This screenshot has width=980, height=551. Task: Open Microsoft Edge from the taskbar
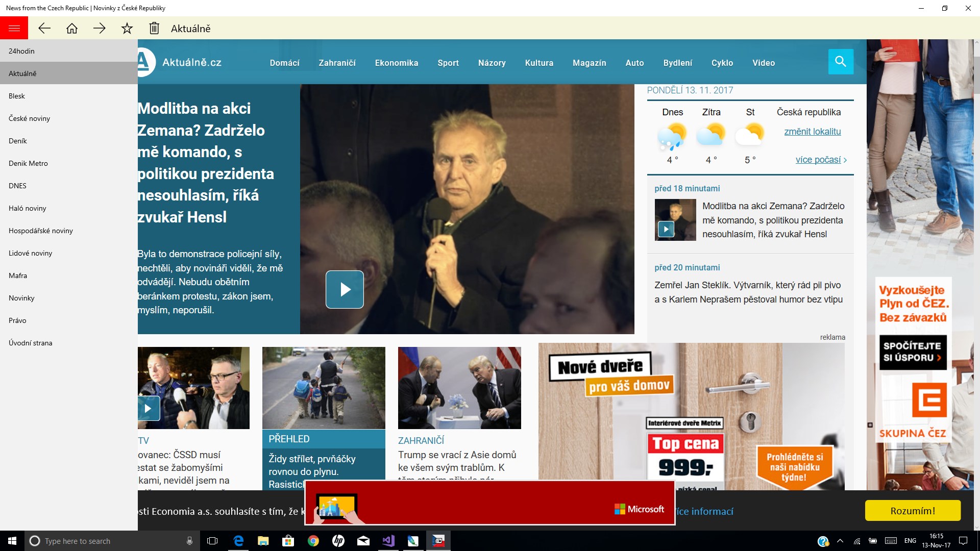[238, 541]
